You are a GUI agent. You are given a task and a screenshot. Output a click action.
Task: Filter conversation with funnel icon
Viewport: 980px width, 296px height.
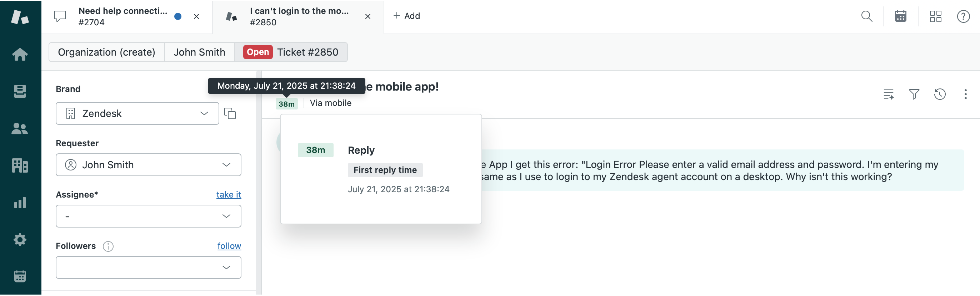[914, 94]
